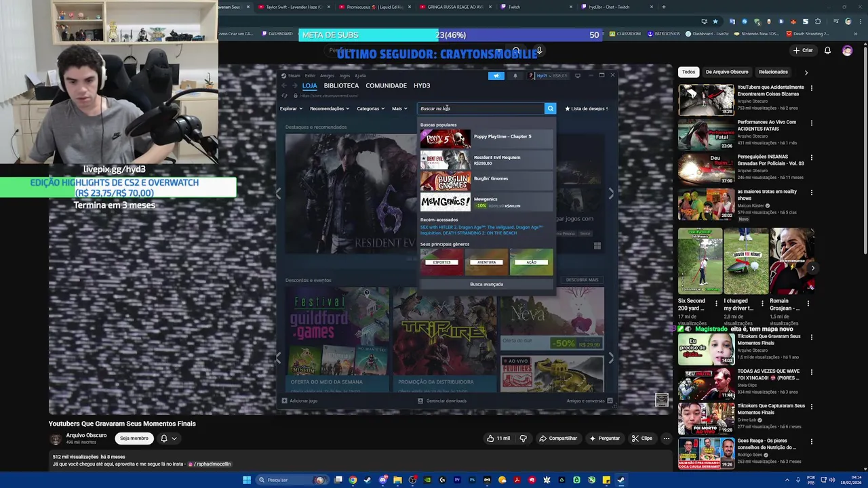Dislike the YouTube video
The width and height of the screenshot is (868, 488).
pos(523,439)
